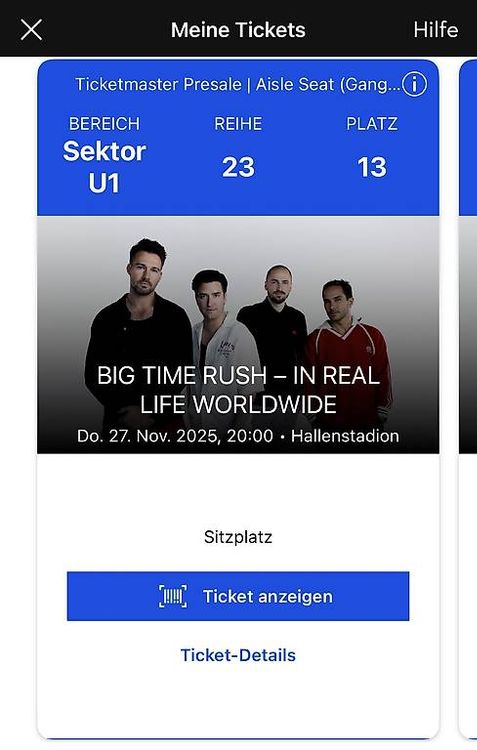Tap the Sektor U1 area value
Screen dimensions: 477x750
point(104,167)
